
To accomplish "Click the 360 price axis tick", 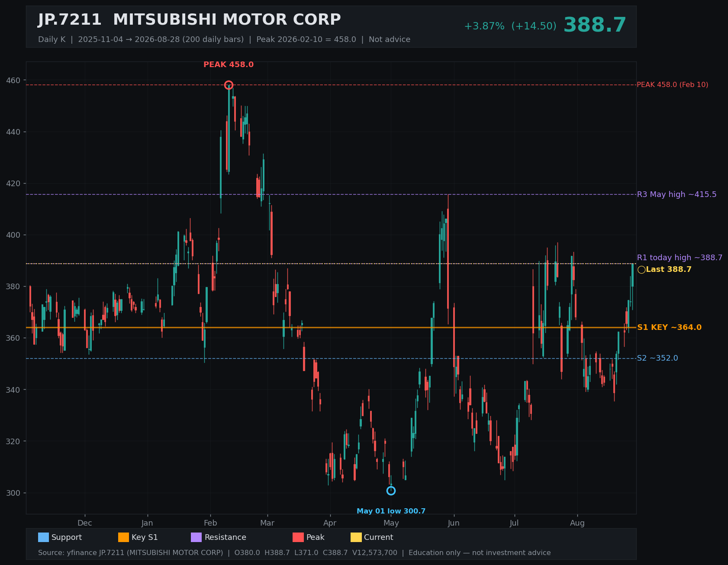I will (13, 338).
